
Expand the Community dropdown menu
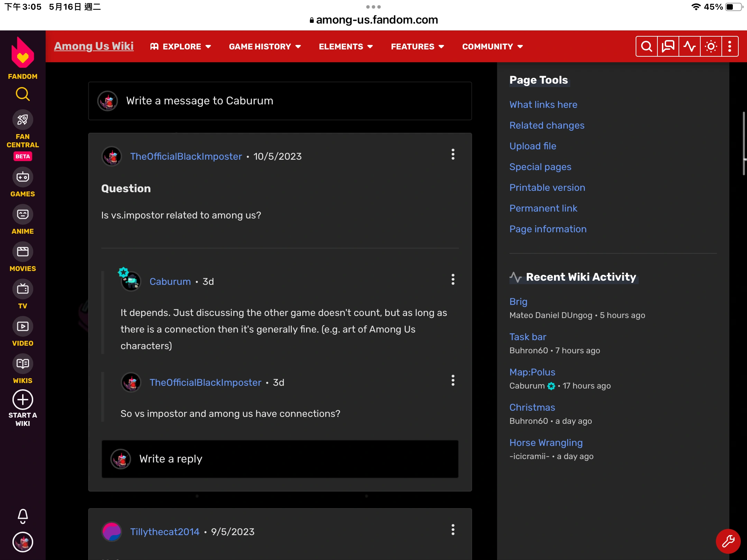tap(492, 47)
